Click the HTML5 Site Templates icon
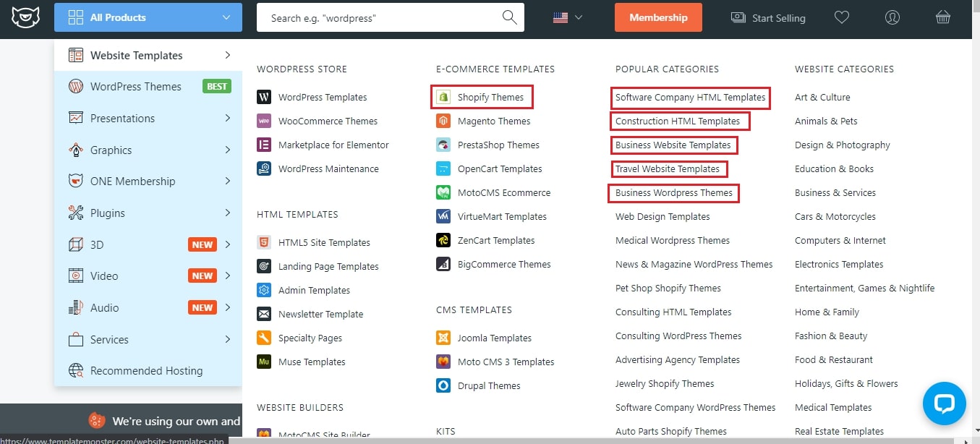This screenshot has width=980, height=444. (x=264, y=242)
